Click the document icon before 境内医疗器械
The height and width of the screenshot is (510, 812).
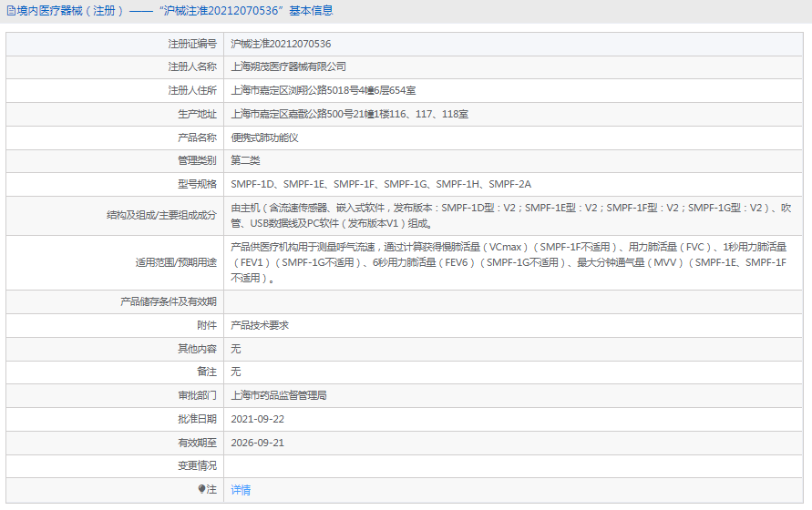click(11, 11)
